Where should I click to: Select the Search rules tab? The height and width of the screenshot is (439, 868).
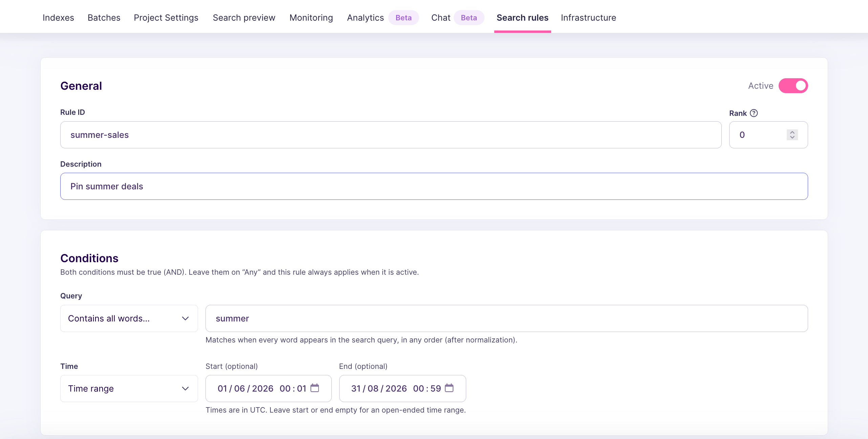[522, 18]
